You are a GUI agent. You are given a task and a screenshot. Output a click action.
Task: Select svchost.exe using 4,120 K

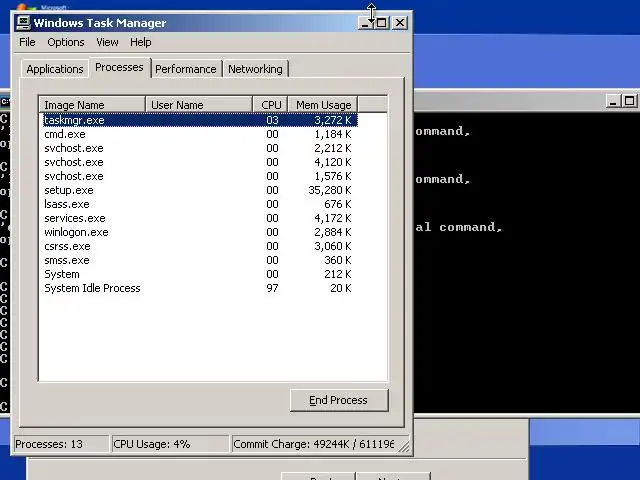(x=200, y=162)
